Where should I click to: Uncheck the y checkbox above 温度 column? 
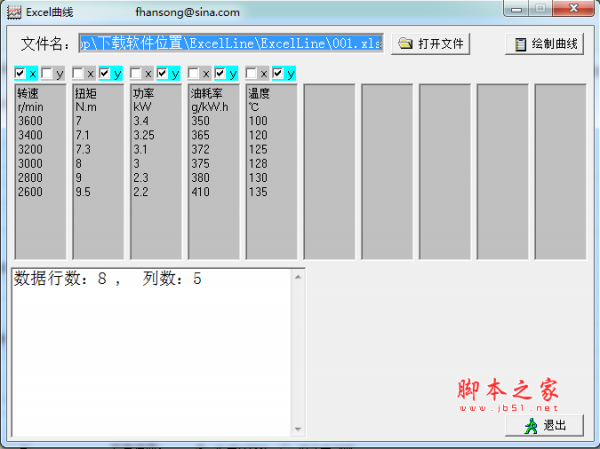(278, 73)
